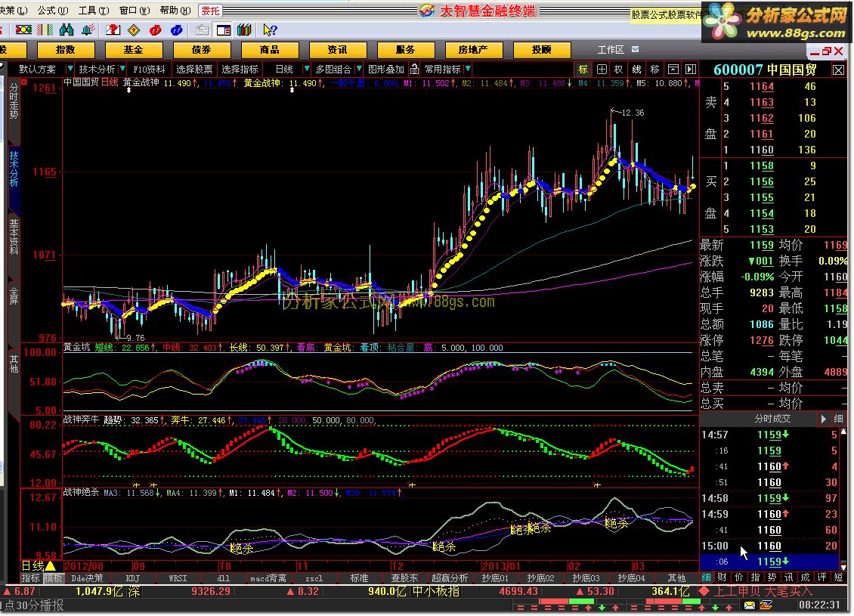Open the binoculars search tool
This screenshot has width=854, height=616.
tap(67, 29)
